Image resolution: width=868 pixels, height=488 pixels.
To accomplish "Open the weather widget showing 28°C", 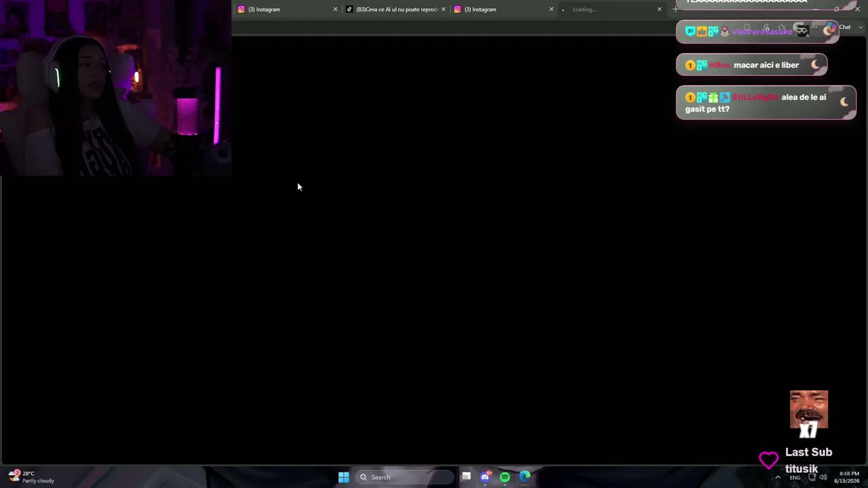I will 32,477.
